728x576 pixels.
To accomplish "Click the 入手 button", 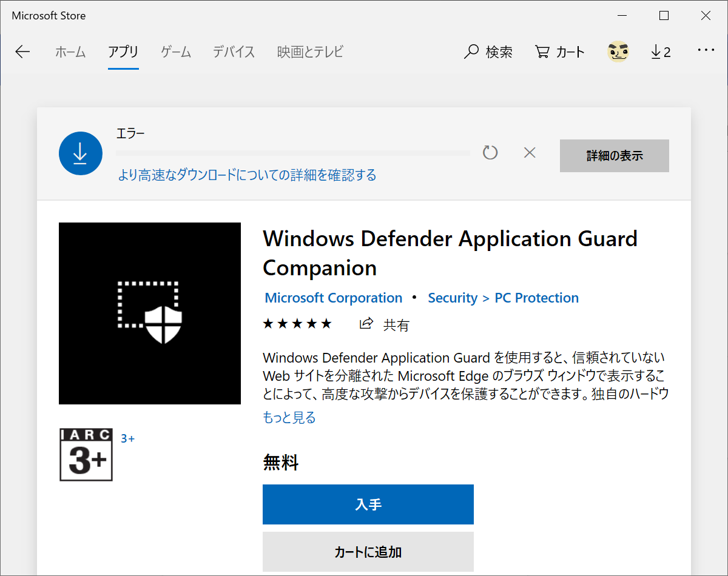I will click(x=368, y=504).
